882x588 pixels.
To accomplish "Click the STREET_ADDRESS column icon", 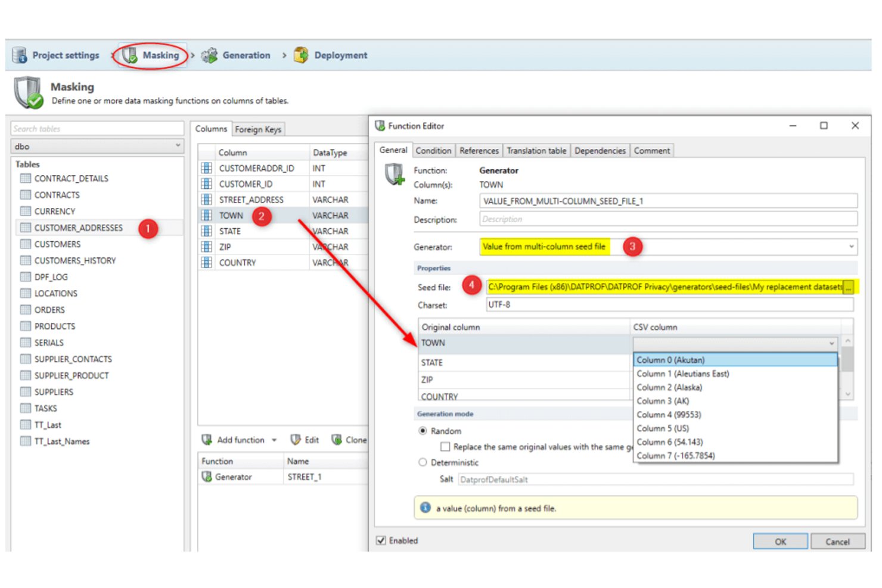I will (x=207, y=200).
